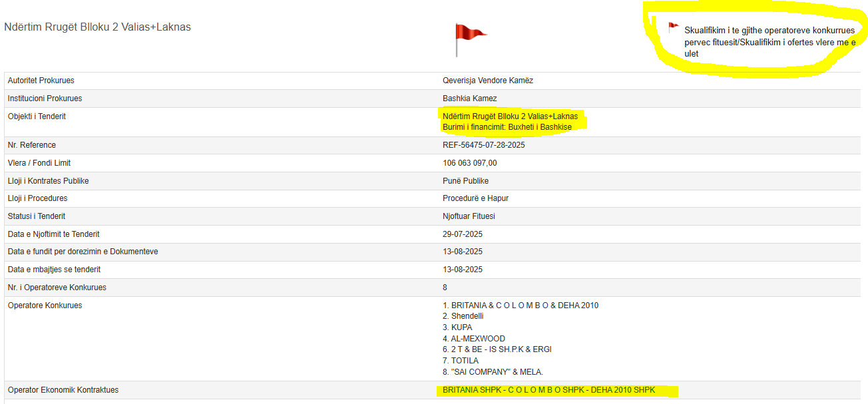868x404 pixels.
Task: Click the Njoftuar Fituesi tender status
Action: coord(469,216)
